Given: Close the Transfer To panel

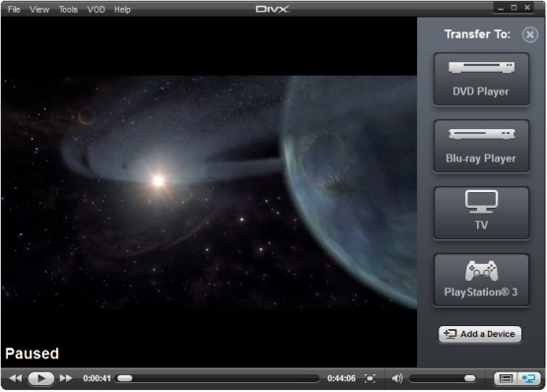Looking at the screenshot, I should [530, 34].
